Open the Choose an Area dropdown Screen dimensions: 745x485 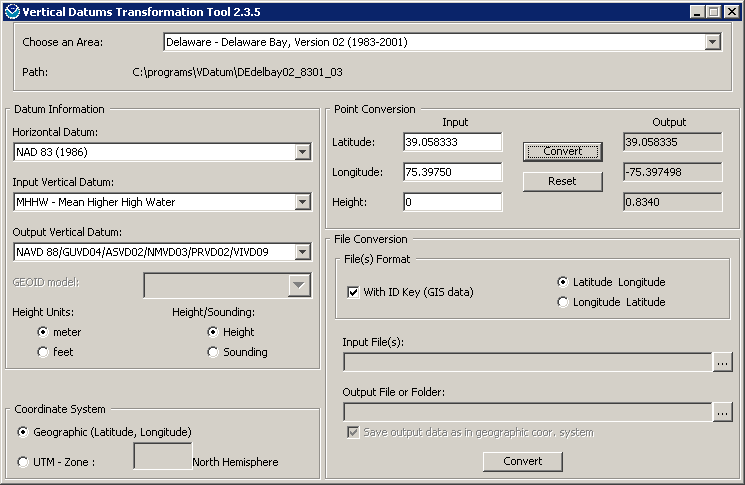coord(712,43)
